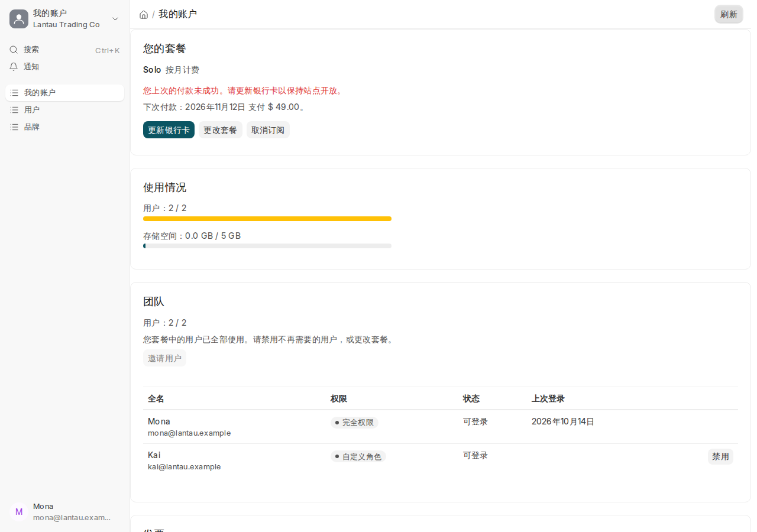Click the 取消订阅 button
The height and width of the screenshot is (532, 757).
[268, 130]
